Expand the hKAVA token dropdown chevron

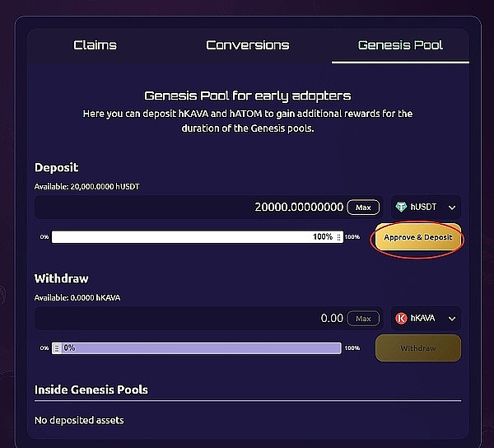452,319
